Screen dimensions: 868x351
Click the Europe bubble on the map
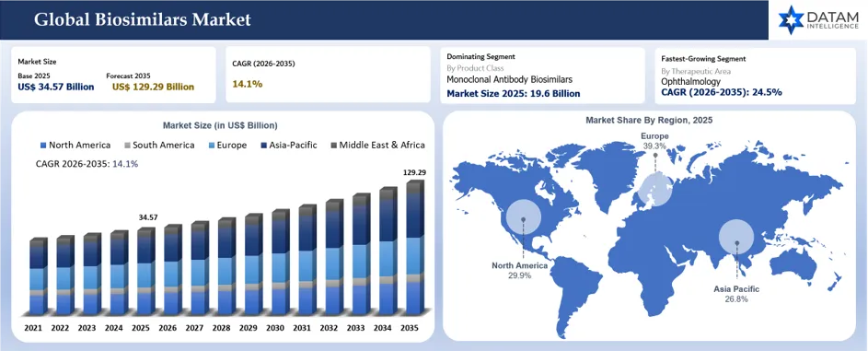[654, 188]
